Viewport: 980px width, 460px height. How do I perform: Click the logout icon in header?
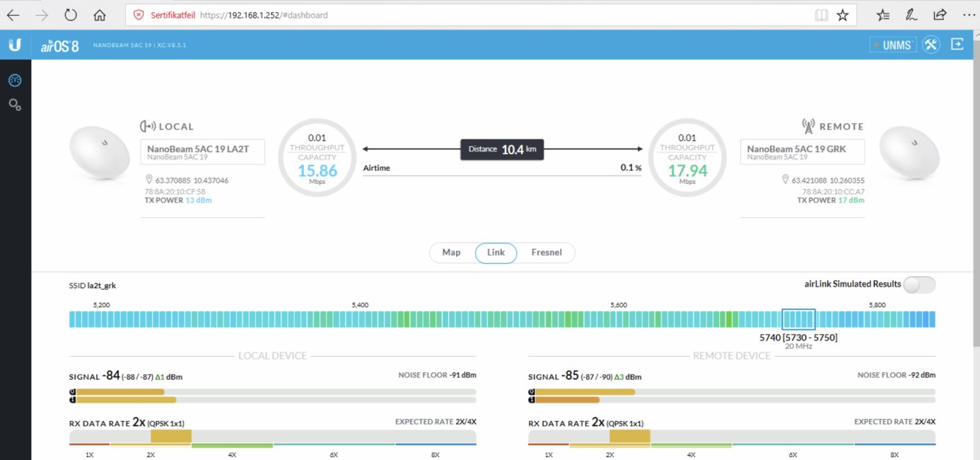[x=957, y=44]
